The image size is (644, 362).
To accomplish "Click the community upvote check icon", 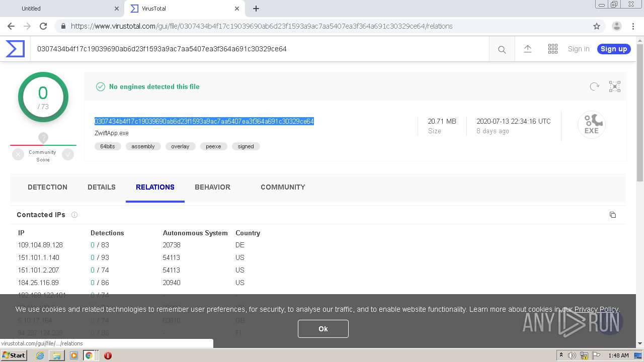I will pos(68,155).
